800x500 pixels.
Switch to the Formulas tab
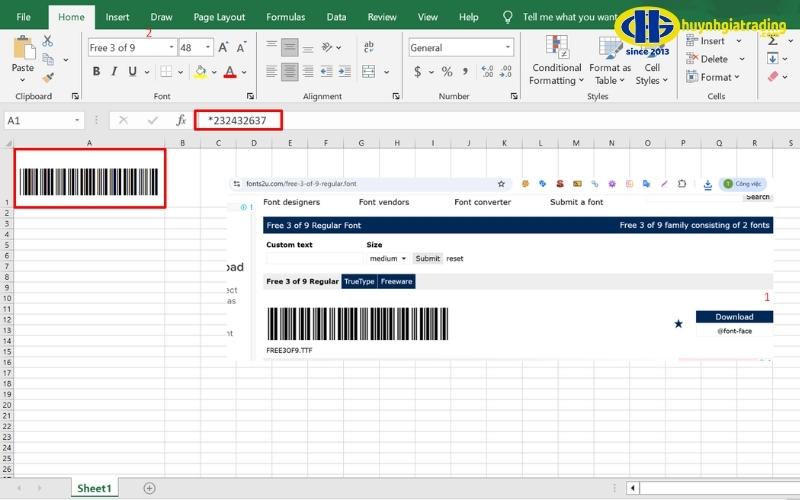click(286, 17)
